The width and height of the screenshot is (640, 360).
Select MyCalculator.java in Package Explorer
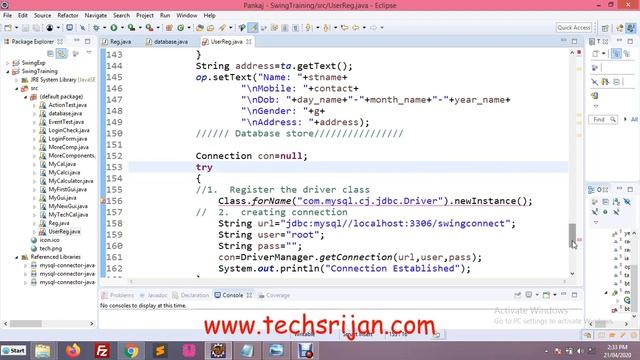point(71,181)
